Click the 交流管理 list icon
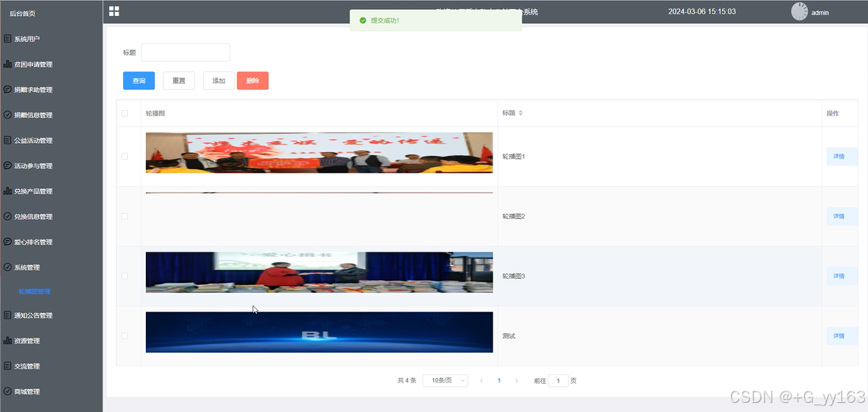868x412 pixels. 7,366
